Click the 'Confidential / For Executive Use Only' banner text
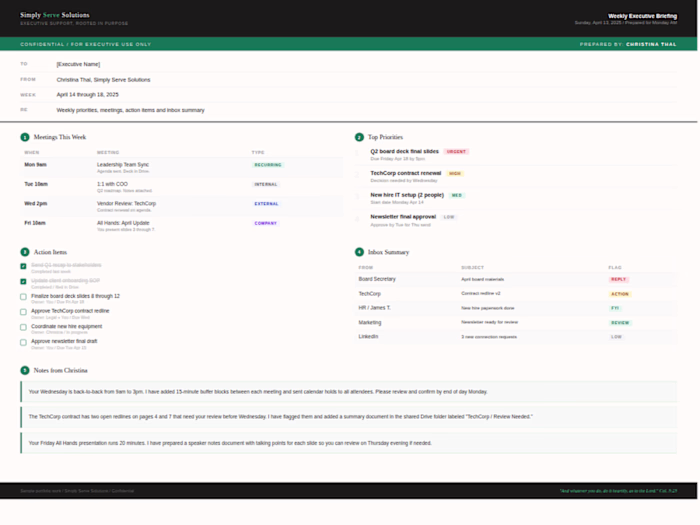Viewport: 700px width, 525px height. tap(86, 44)
